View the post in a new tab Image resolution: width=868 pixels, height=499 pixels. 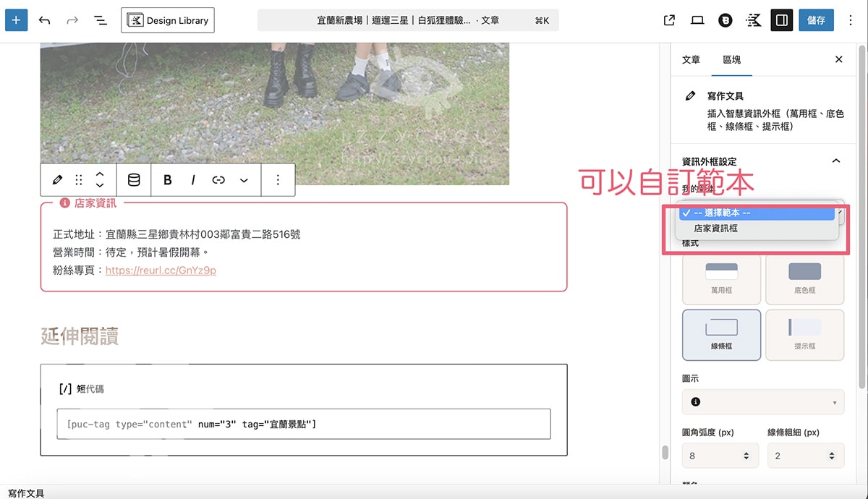coord(669,20)
